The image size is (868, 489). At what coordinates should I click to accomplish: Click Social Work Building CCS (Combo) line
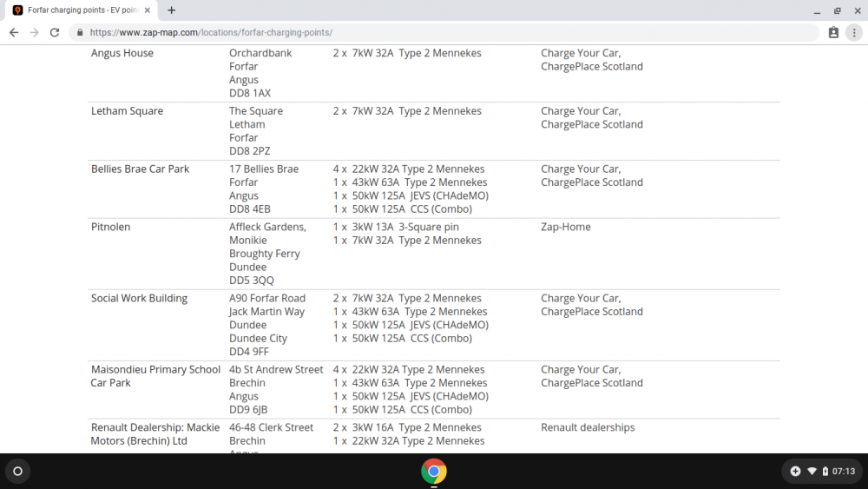pos(403,339)
